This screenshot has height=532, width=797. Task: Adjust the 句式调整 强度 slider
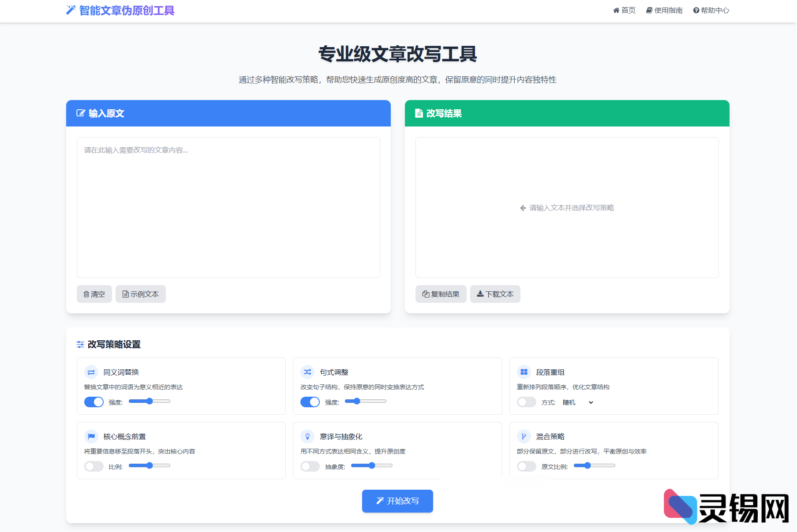[x=365, y=401]
